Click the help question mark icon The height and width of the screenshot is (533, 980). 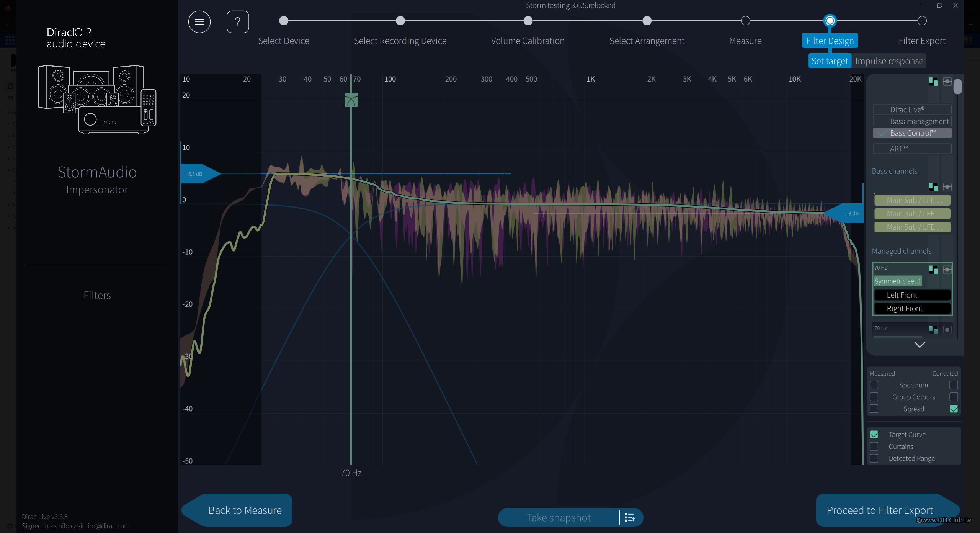[x=237, y=22]
